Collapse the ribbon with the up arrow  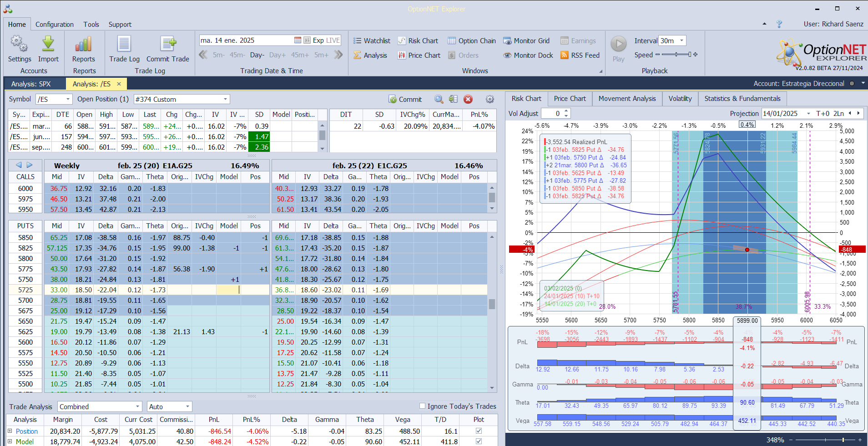[764, 24]
